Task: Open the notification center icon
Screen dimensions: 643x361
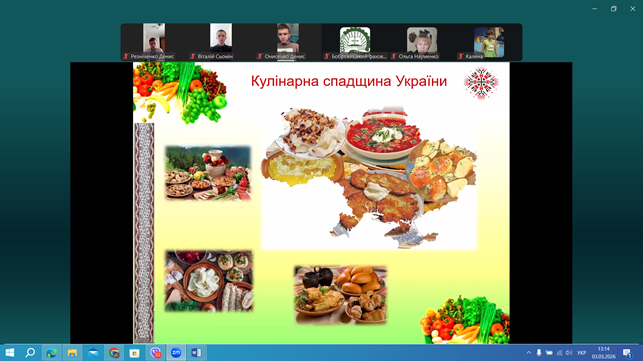Action: [627, 353]
